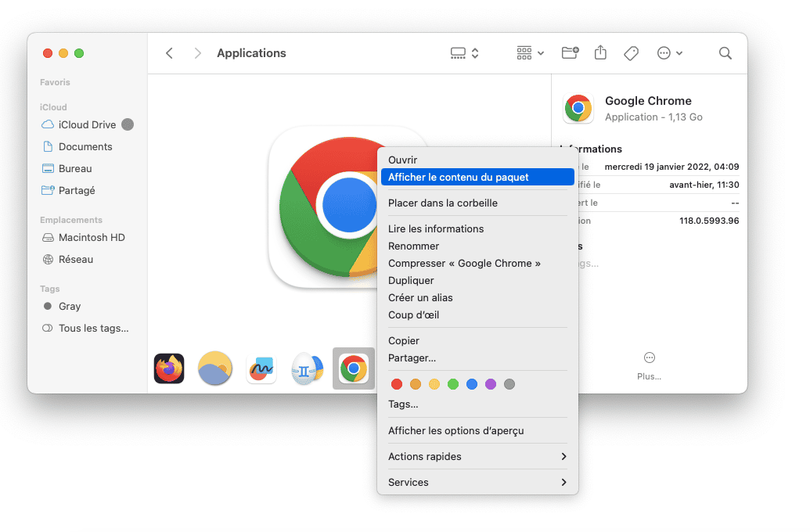Choose Dupliquer in the context menu

(x=478, y=280)
